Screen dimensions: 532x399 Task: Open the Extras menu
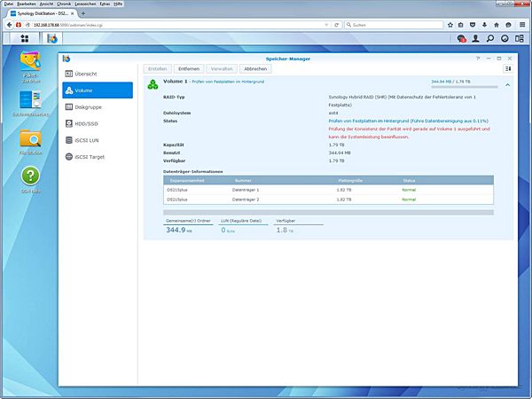click(x=105, y=4)
